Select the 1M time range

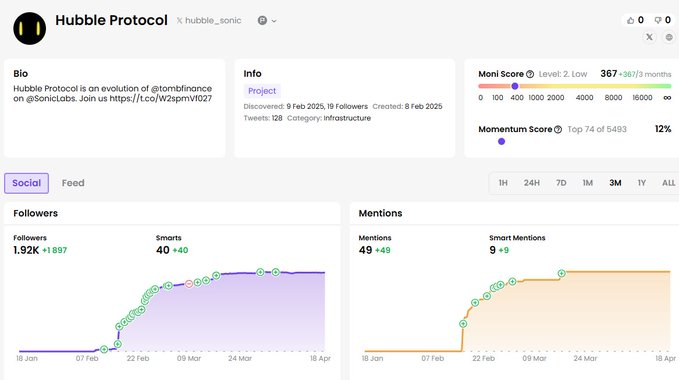point(587,183)
